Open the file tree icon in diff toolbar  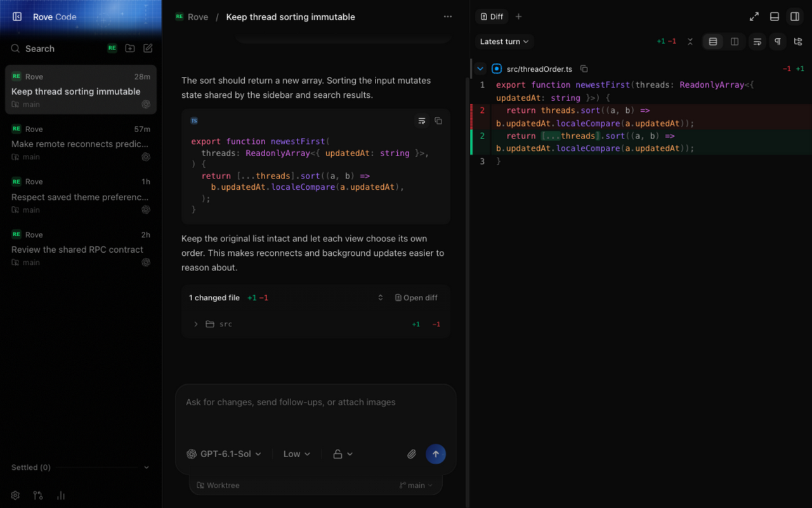tap(798, 41)
